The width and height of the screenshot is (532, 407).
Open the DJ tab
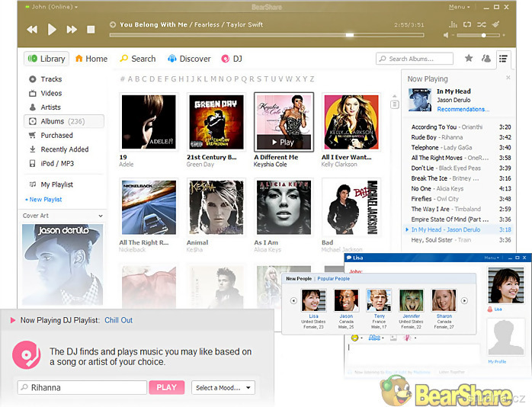232,59
